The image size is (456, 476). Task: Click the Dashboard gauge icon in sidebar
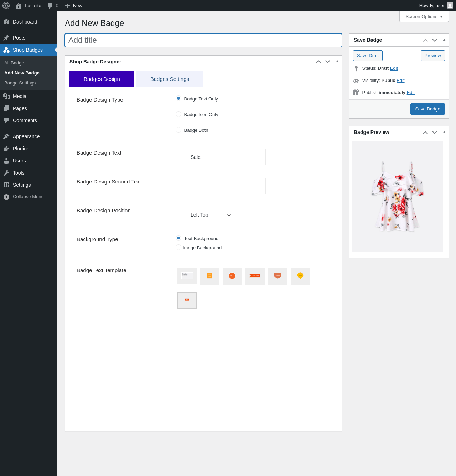coord(6,22)
